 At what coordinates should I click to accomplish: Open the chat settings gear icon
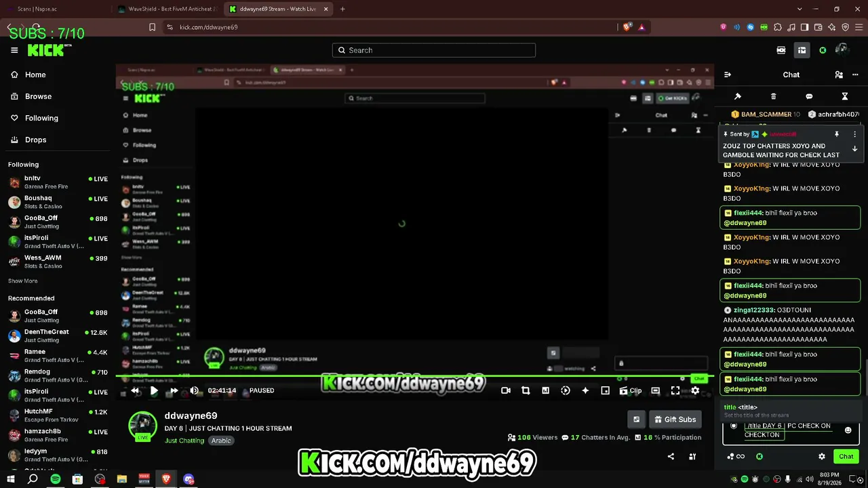pos(822,457)
